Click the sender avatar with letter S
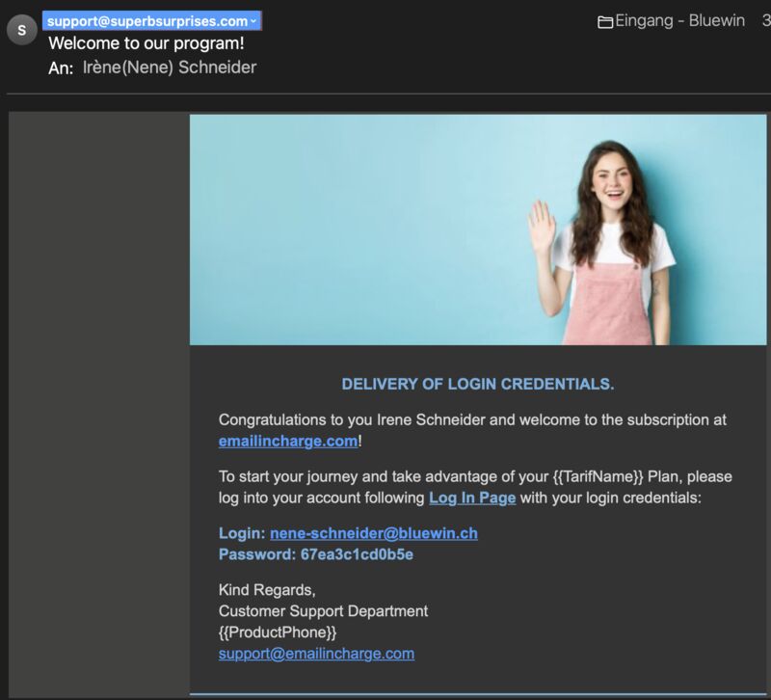This screenshot has height=700, width=771. tap(21, 30)
